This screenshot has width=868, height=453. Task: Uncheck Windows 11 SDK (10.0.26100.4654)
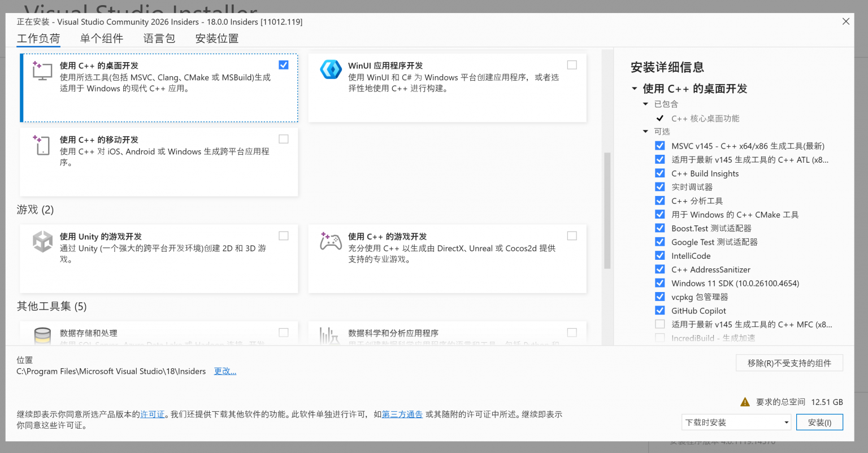(659, 283)
